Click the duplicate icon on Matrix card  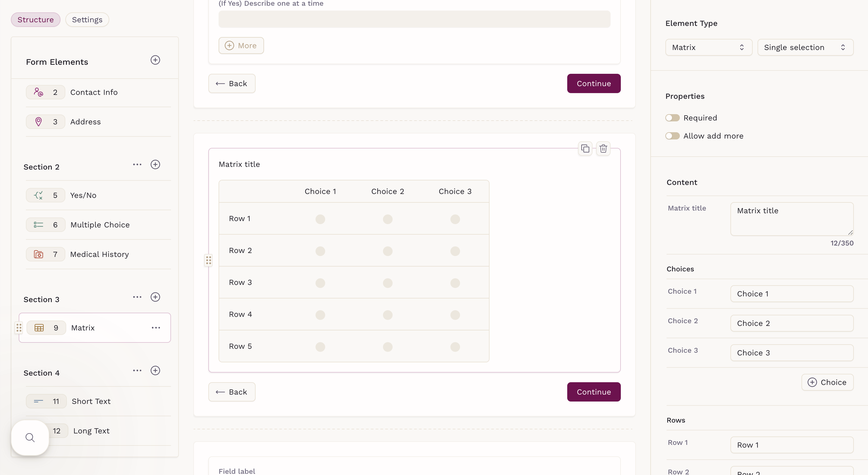point(585,148)
